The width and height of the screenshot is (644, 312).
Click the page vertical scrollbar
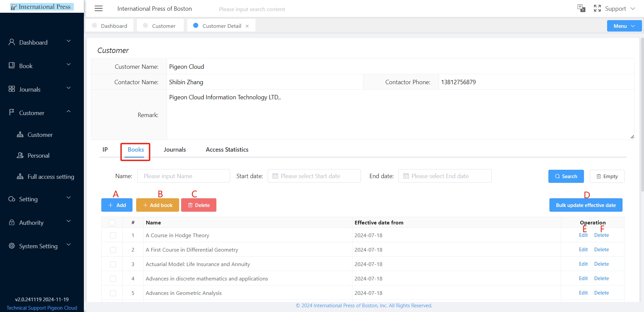point(642,114)
